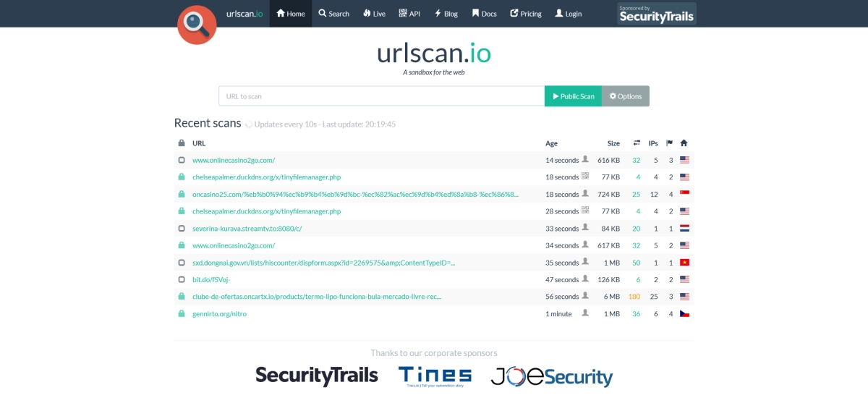The width and height of the screenshot is (868, 398).
Task: Click the home icon column header
Action: tap(684, 143)
